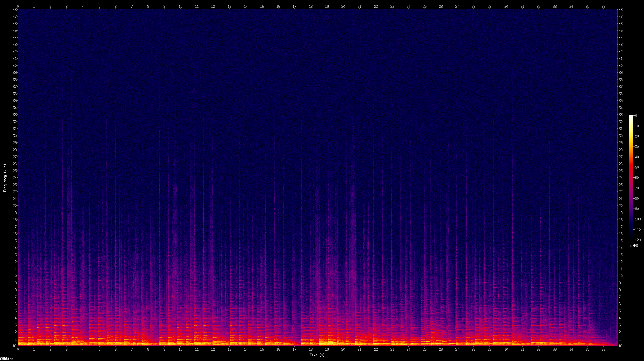Click the "Frequency (kHz)" axis title

coord(5,178)
